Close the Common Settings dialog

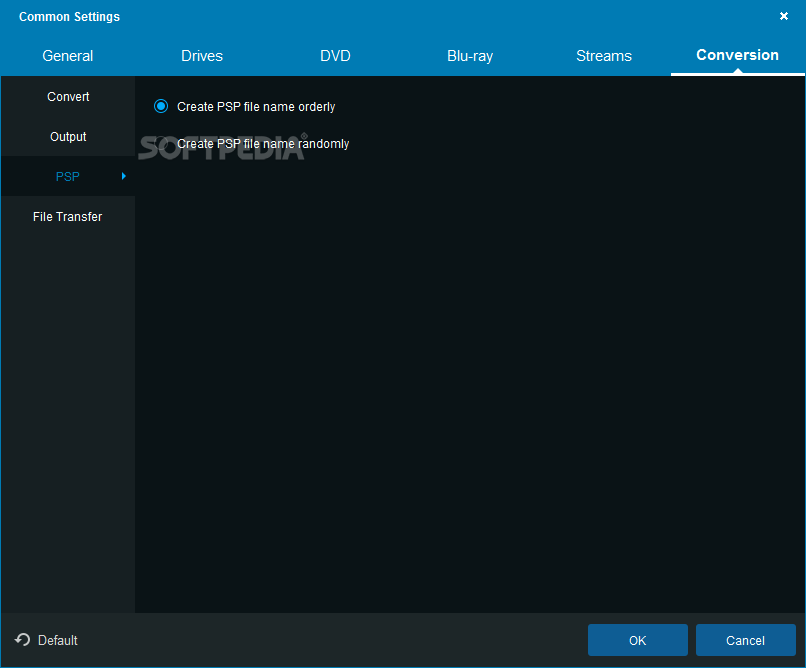[783, 16]
